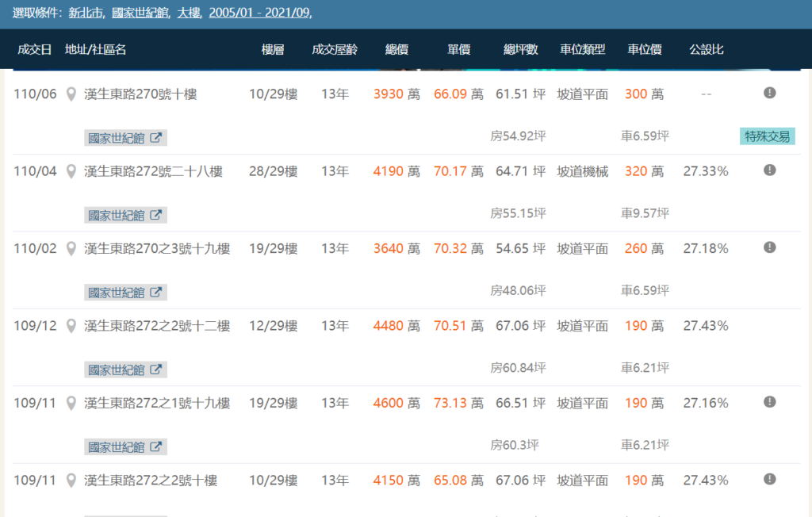Click unit price 66.09 萬
812x517 pixels.
[x=459, y=94]
